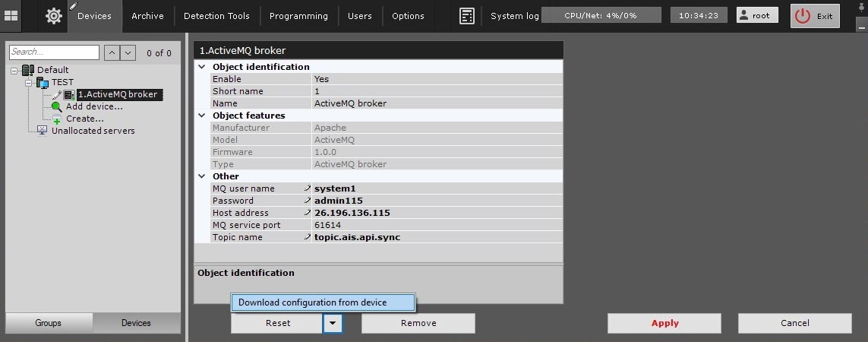868x342 pixels.
Task: Collapse the Object identification section
Action: click(202, 67)
